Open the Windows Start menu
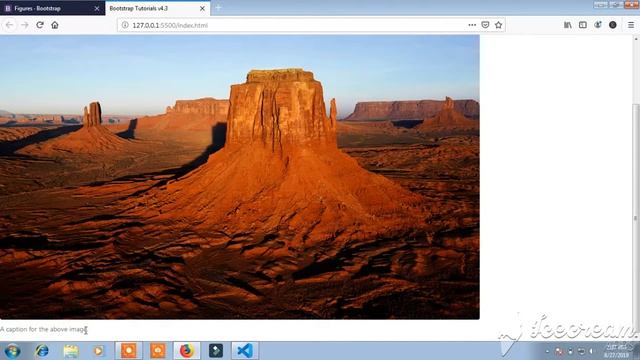640x360 pixels. coord(12,351)
